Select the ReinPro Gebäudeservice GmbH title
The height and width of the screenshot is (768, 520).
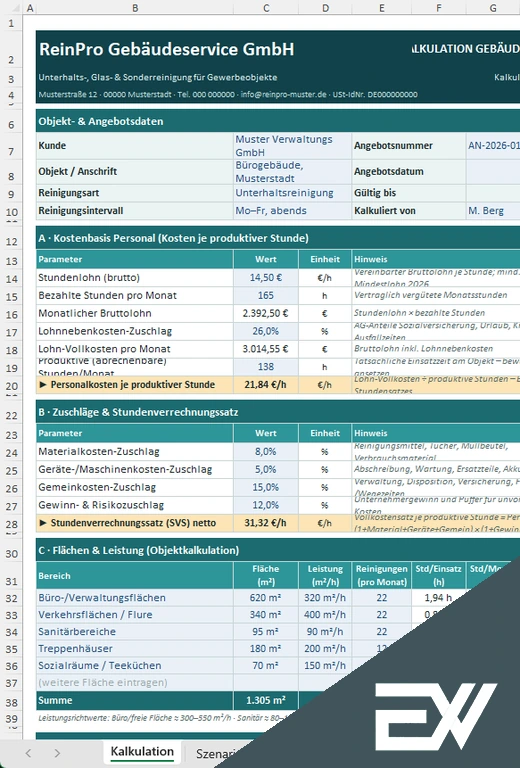point(166,49)
